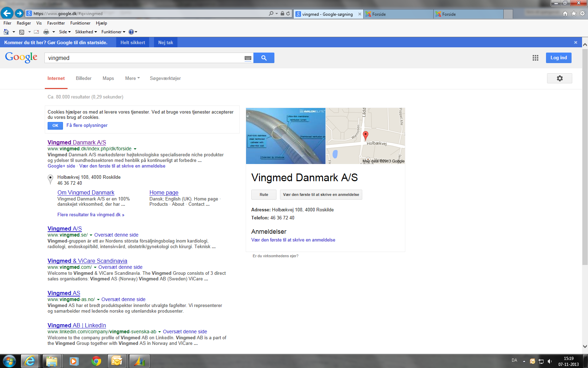
Task: Open Flere resultater fra vingmed.dk link
Action: tap(91, 214)
